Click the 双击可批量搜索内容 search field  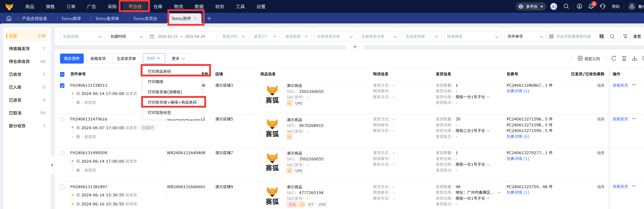573,37
